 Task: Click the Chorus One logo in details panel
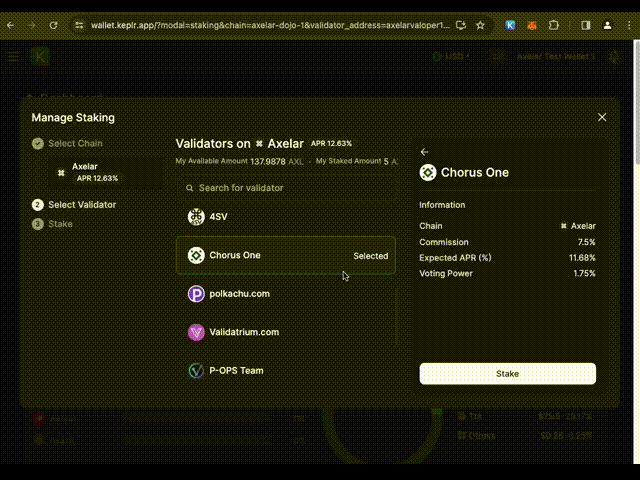coord(428,173)
